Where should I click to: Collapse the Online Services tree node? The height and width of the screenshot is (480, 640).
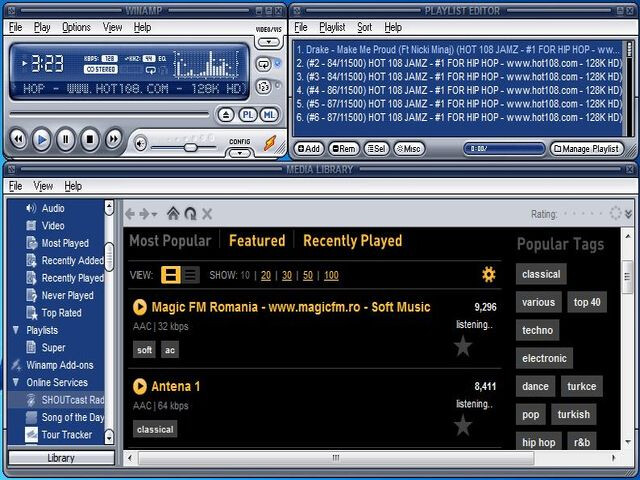(x=16, y=382)
